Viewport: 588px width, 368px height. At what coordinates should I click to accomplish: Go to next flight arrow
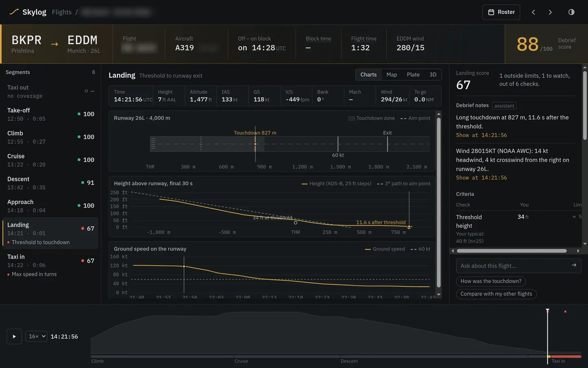click(x=550, y=12)
